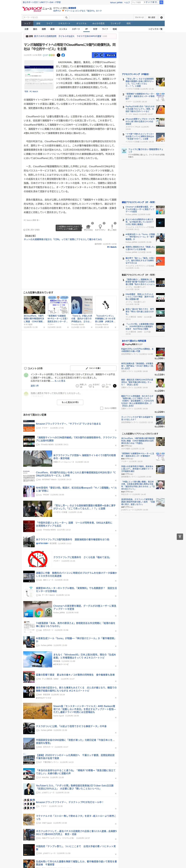
Task: Click the keyword search box magnifier icon
Action: (x=66, y=17)
